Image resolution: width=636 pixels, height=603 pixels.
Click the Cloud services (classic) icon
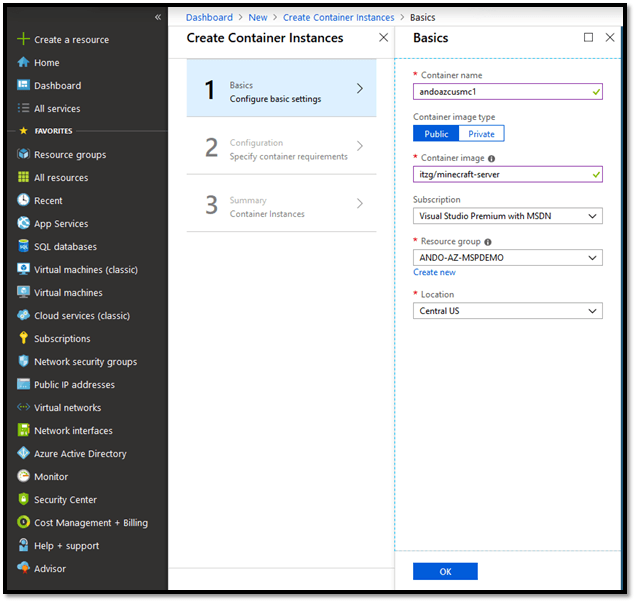point(23,315)
